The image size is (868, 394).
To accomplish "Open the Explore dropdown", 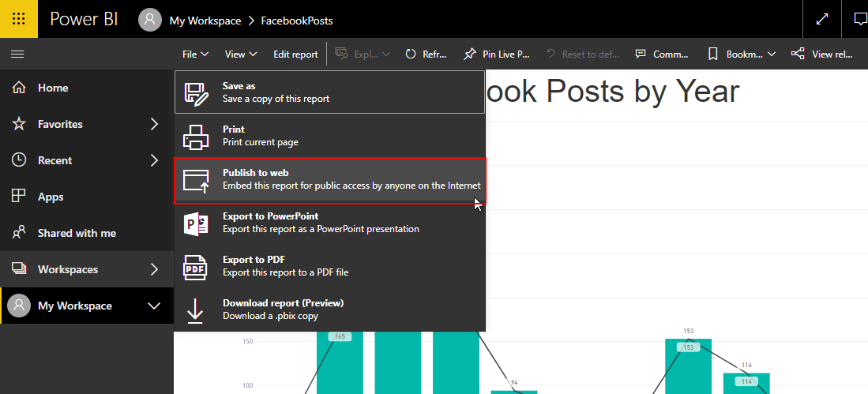I will 363,54.
